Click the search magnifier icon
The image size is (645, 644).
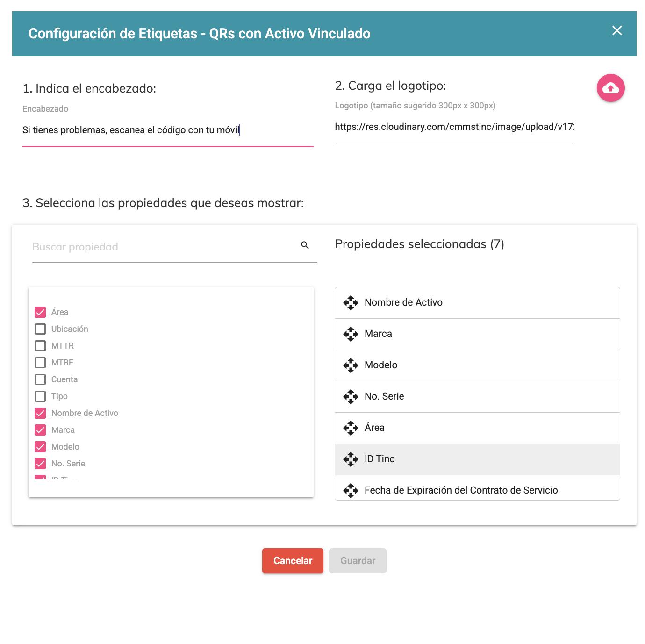pyautogui.click(x=305, y=245)
